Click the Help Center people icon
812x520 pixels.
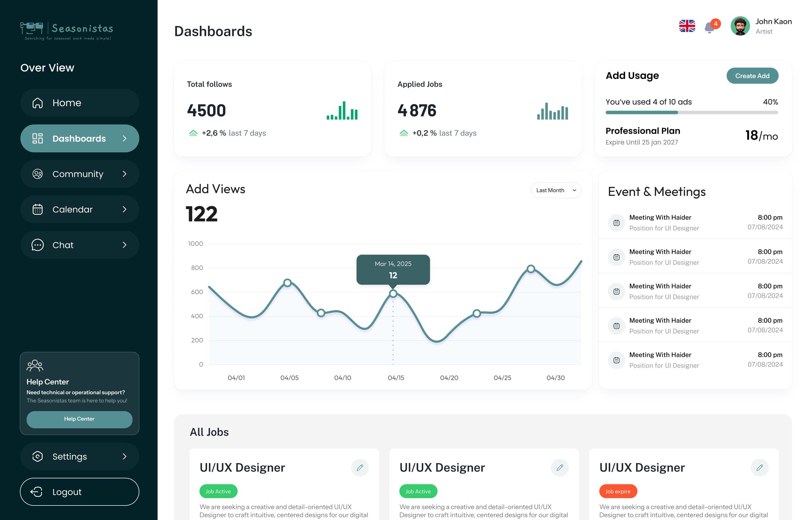tap(35, 366)
